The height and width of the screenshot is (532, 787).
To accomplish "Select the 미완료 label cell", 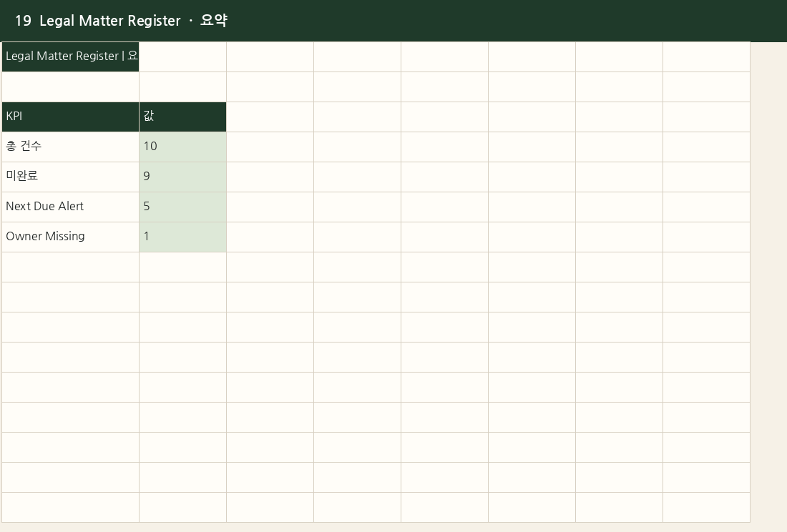I will [70, 177].
